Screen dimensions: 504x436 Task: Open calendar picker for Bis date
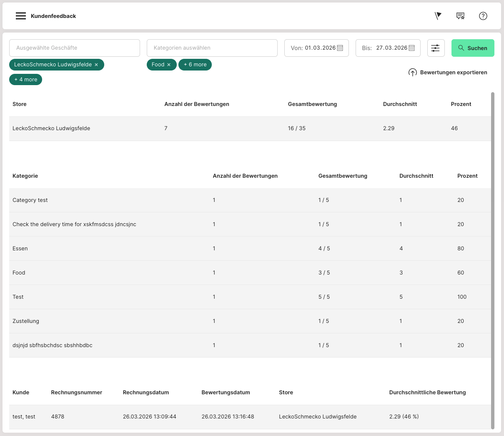(x=411, y=48)
